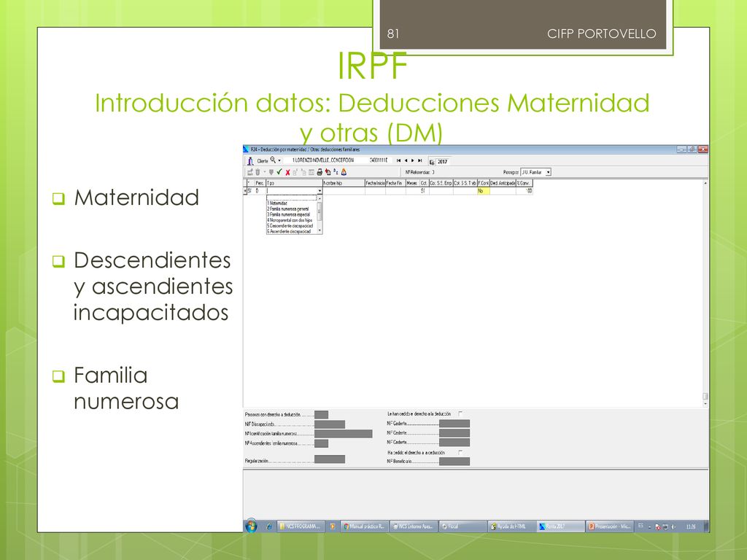747x560 pixels.
Task: Click the trash delete toolbar icon
Action: 258,172
